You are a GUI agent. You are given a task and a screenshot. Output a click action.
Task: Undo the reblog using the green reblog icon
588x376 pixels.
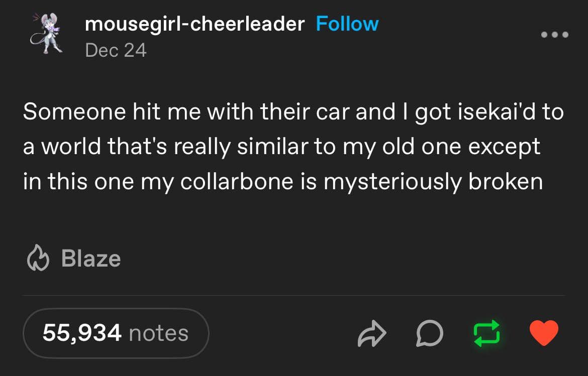pyautogui.click(x=487, y=333)
